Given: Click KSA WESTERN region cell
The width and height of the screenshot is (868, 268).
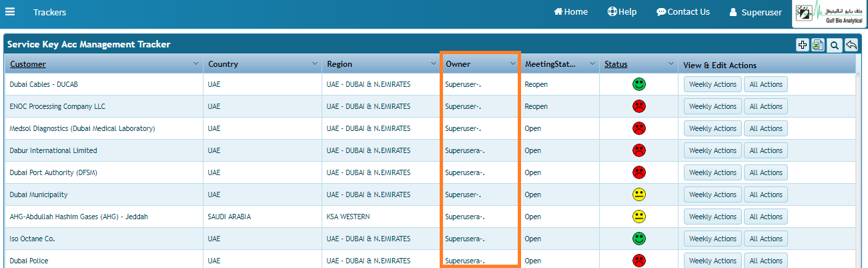Looking at the screenshot, I should click(x=348, y=217).
